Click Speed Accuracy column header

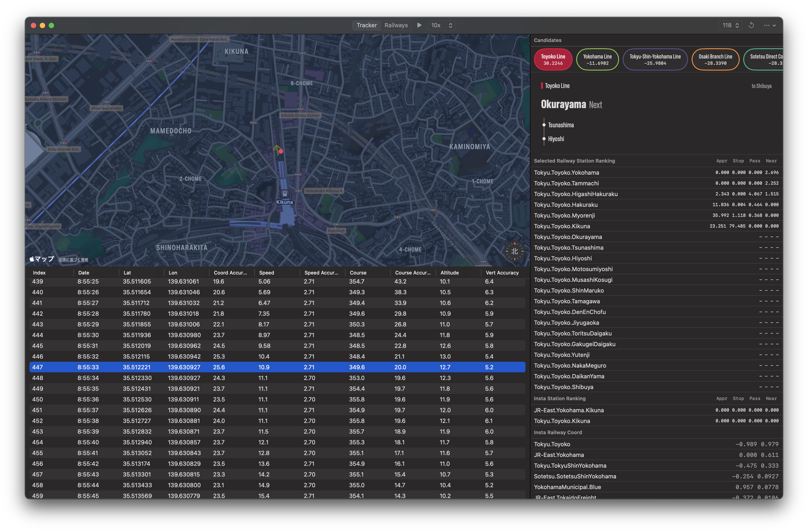point(321,273)
